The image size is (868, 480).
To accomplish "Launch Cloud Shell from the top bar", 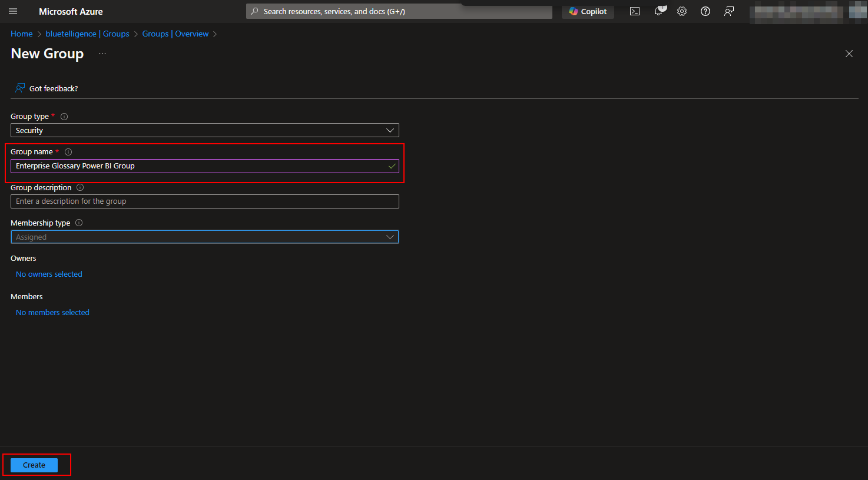I will (x=635, y=11).
